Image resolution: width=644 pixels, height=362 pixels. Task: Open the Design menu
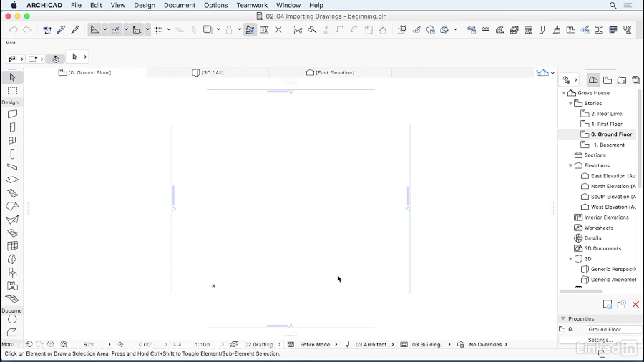click(x=145, y=5)
